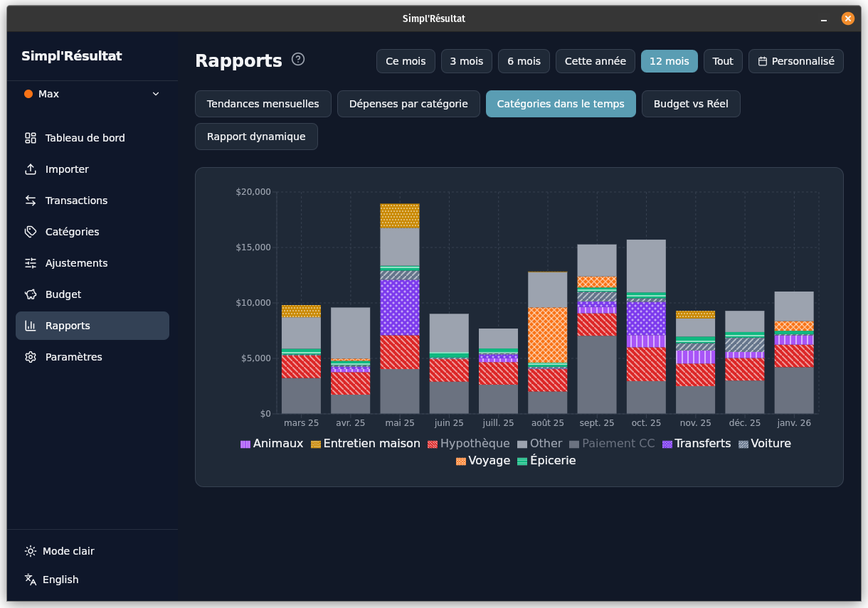The image size is (868, 608).
Task: Click the Importer upload icon
Action: [x=31, y=169]
